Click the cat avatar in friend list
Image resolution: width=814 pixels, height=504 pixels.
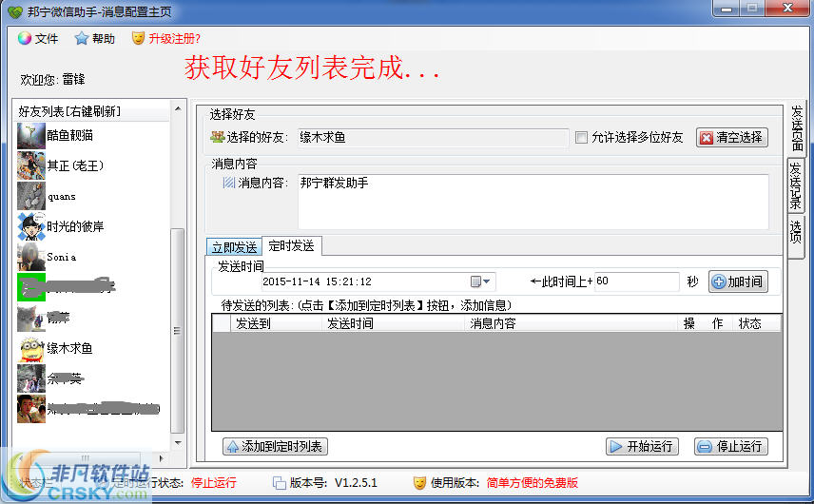[31, 319]
